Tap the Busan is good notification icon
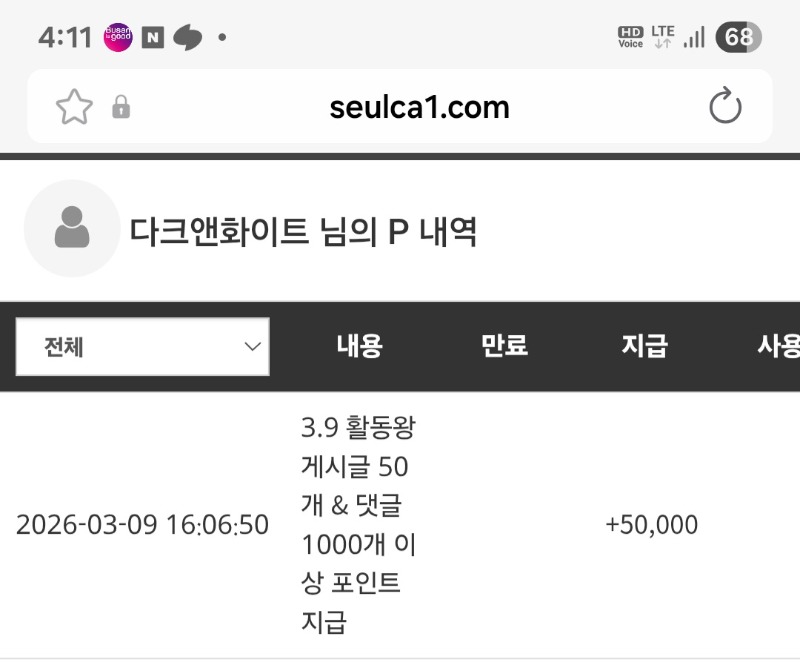The height and width of the screenshot is (671, 800). point(118,38)
